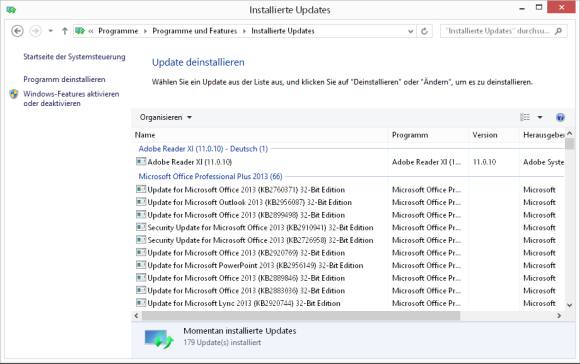Image resolution: width=580 pixels, height=364 pixels.
Task: Select Outlook 2013 update KB2956087
Action: point(249,202)
